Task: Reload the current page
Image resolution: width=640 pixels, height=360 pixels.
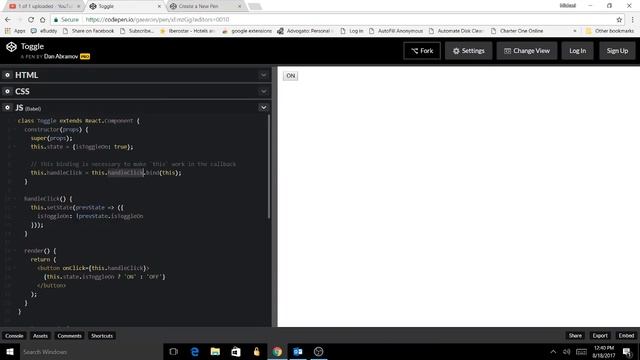Action: click(x=31, y=19)
